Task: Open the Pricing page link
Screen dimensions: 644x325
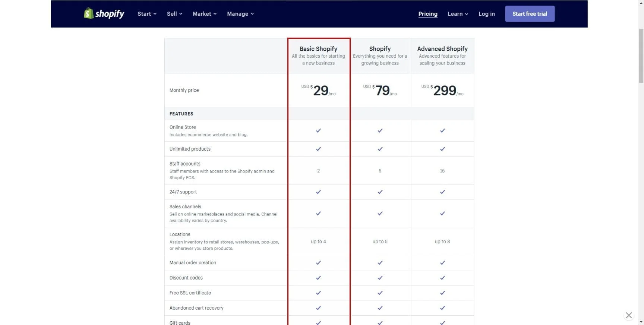Action: tap(428, 14)
